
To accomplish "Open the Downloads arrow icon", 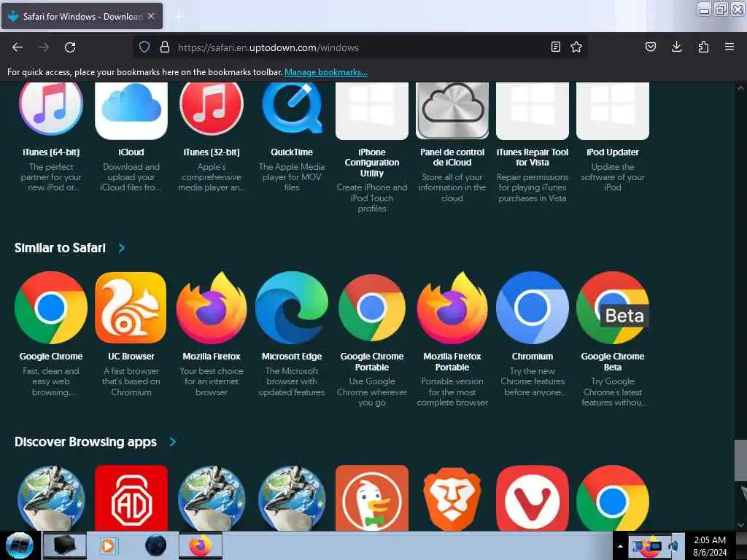I will pos(676,47).
